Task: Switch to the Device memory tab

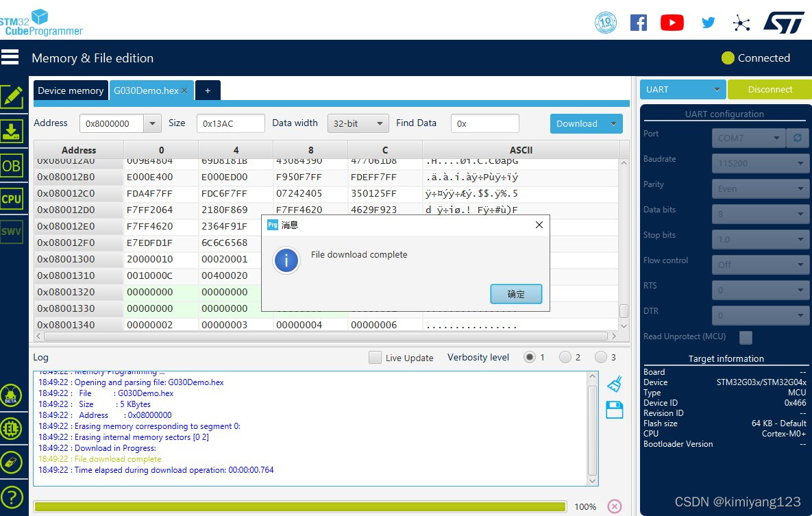Action: [70, 90]
